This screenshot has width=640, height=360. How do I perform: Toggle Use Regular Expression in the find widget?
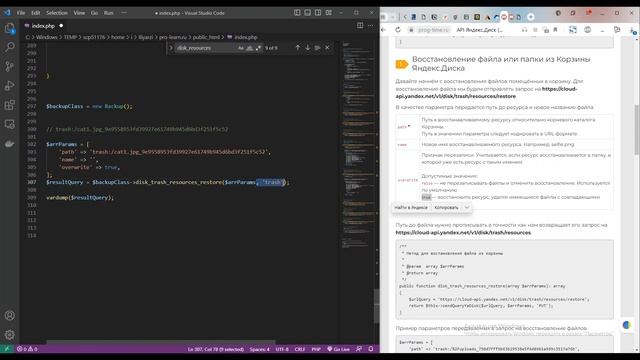[x=258, y=48]
